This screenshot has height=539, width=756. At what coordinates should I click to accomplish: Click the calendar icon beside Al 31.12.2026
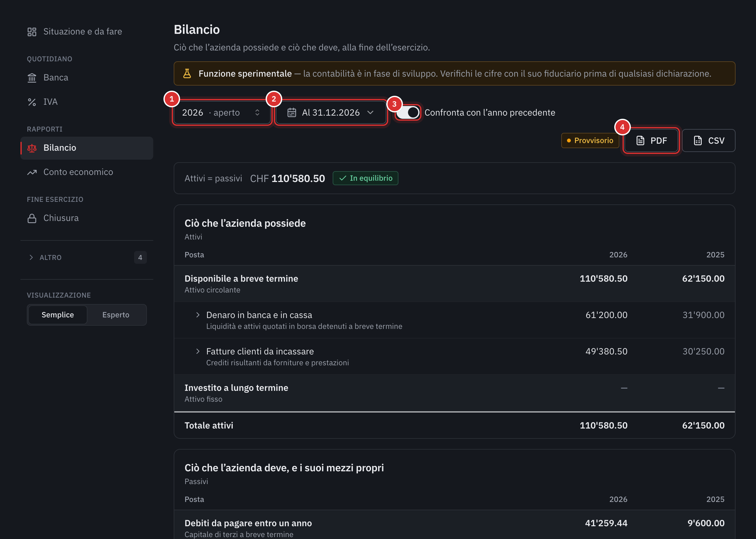[x=292, y=112]
